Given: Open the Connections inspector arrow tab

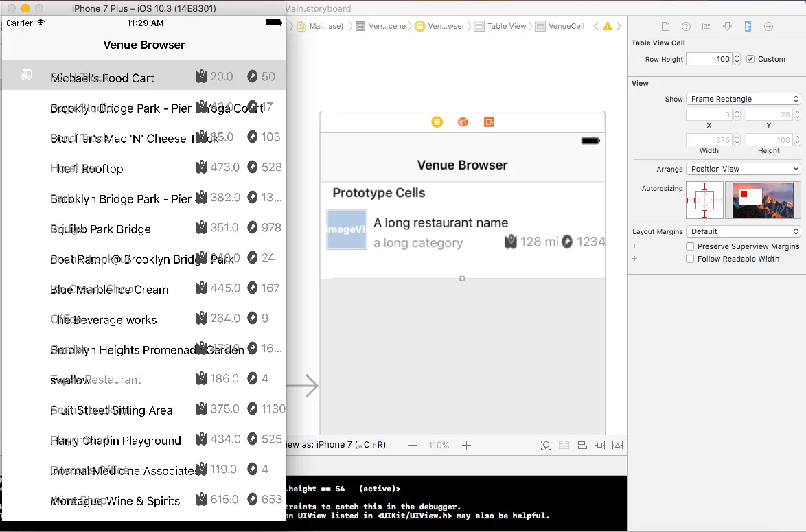Looking at the screenshot, I should click(768, 26).
